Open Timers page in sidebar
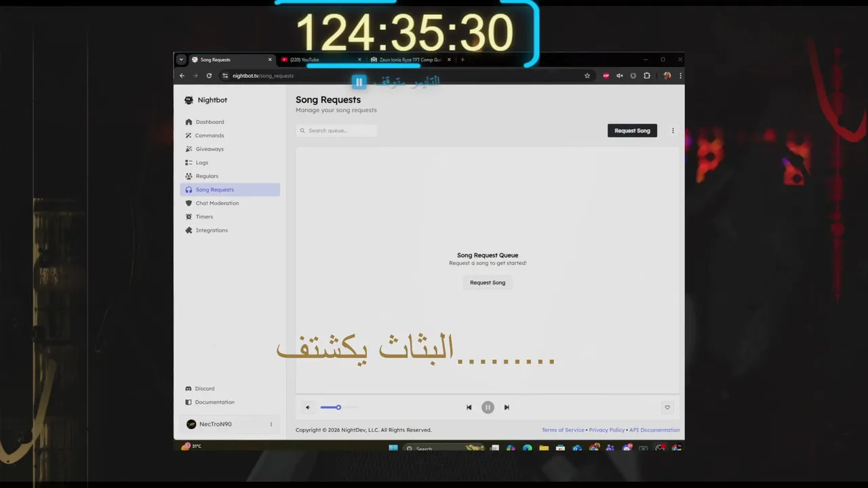The image size is (868, 488). tap(230, 217)
